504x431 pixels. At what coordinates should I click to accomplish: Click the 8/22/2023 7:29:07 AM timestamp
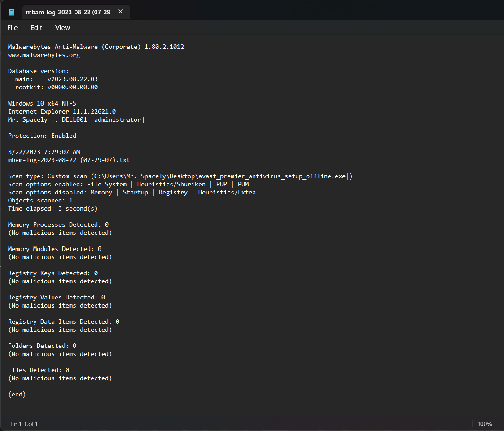(x=44, y=152)
